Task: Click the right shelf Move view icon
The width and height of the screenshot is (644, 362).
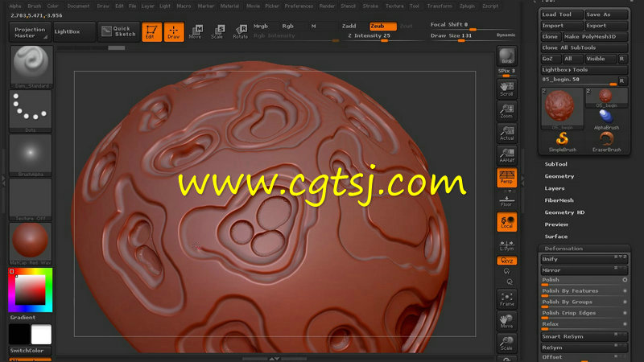Action: point(507,321)
